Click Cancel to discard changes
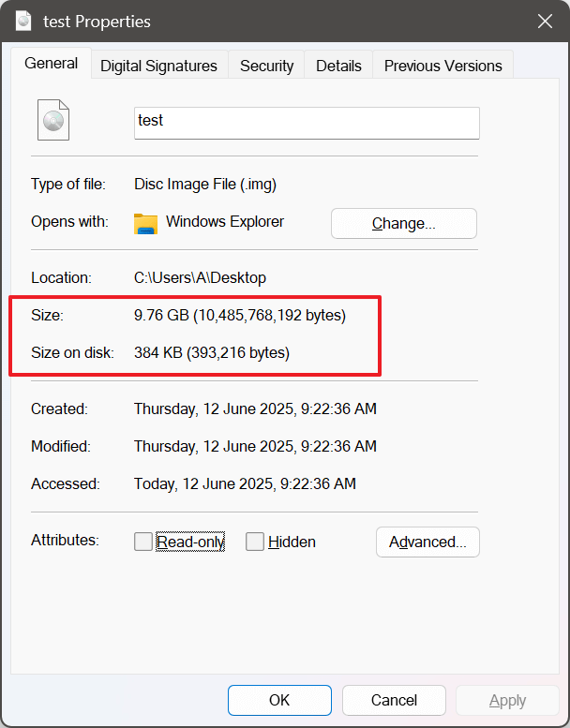The height and width of the screenshot is (728, 570). coord(394,700)
